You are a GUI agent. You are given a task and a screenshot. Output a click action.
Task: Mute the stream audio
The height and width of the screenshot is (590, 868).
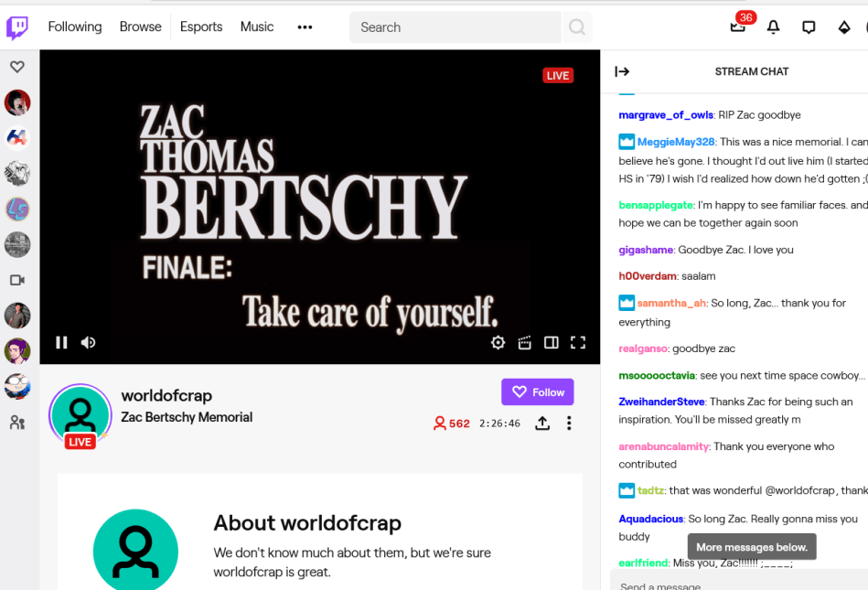[x=89, y=342]
